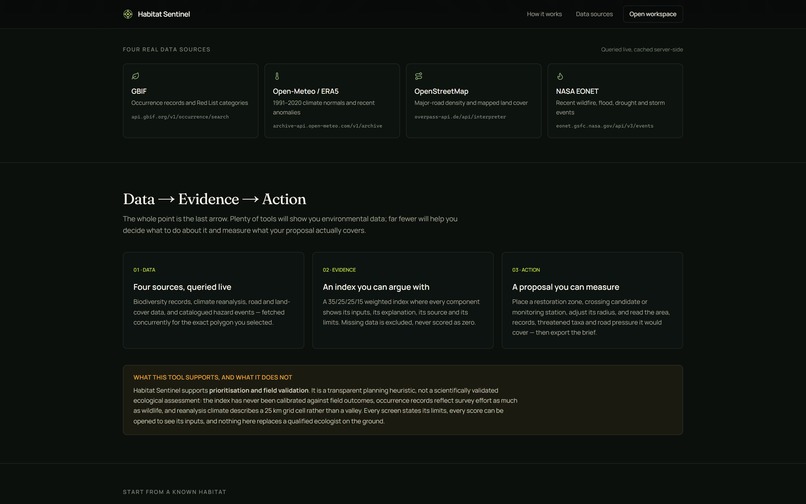Click the NASA EONET flame icon

click(560, 76)
